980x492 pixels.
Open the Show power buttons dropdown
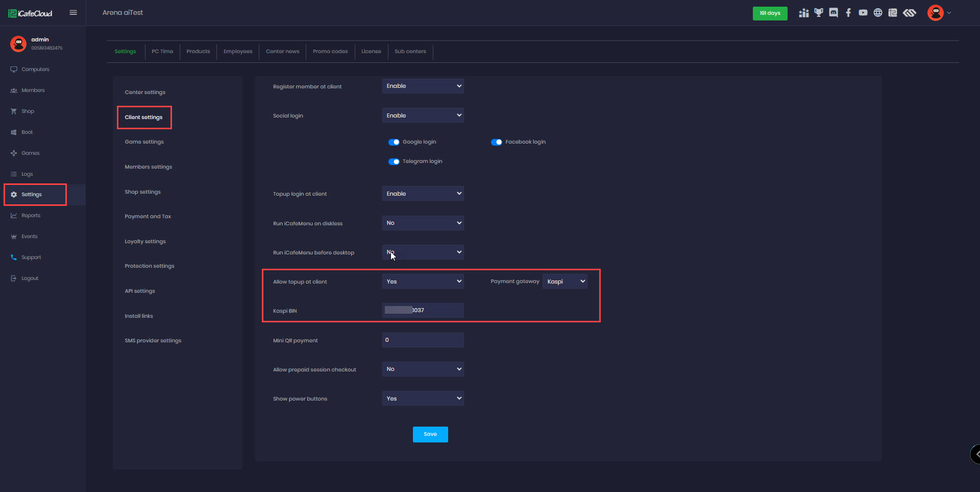423,399
